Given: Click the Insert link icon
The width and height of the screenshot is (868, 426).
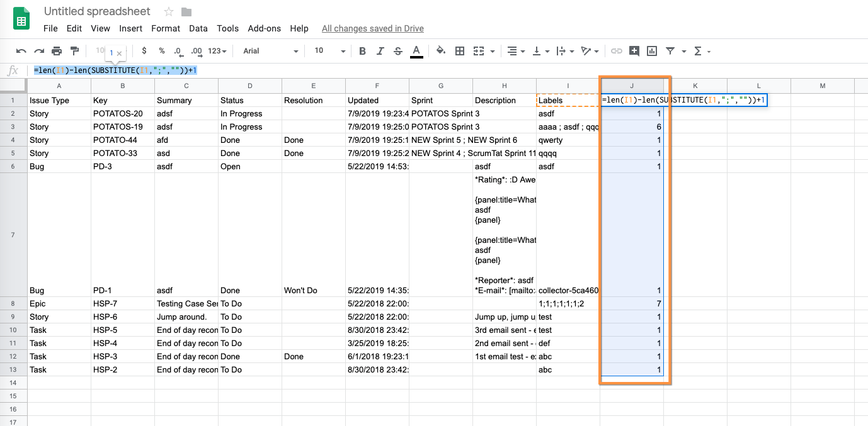Looking at the screenshot, I should click(x=617, y=51).
